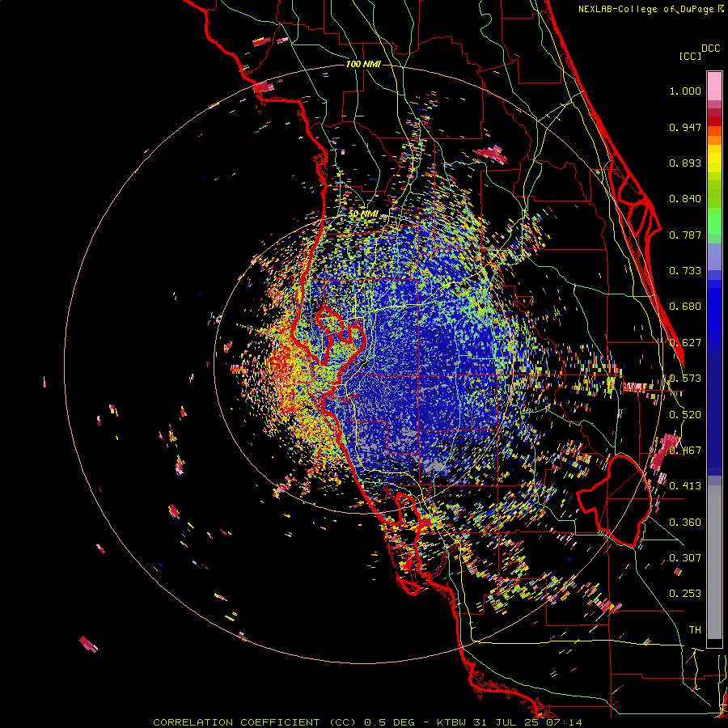The width and height of the screenshot is (728, 728).
Task: Click the 0.253 scale value
Action: [685, 594]
